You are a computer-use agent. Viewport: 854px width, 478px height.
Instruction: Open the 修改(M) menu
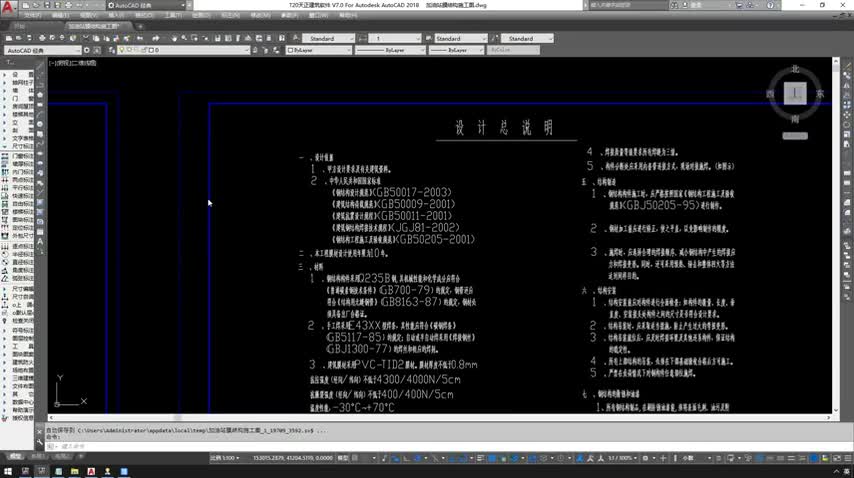[x=260, y=15]
